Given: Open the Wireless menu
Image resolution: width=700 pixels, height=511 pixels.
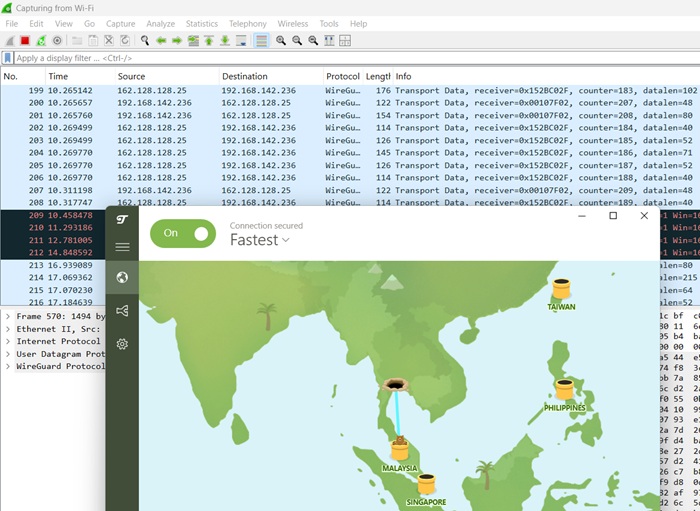Looking at the screenshot, I should pos(293,24).
